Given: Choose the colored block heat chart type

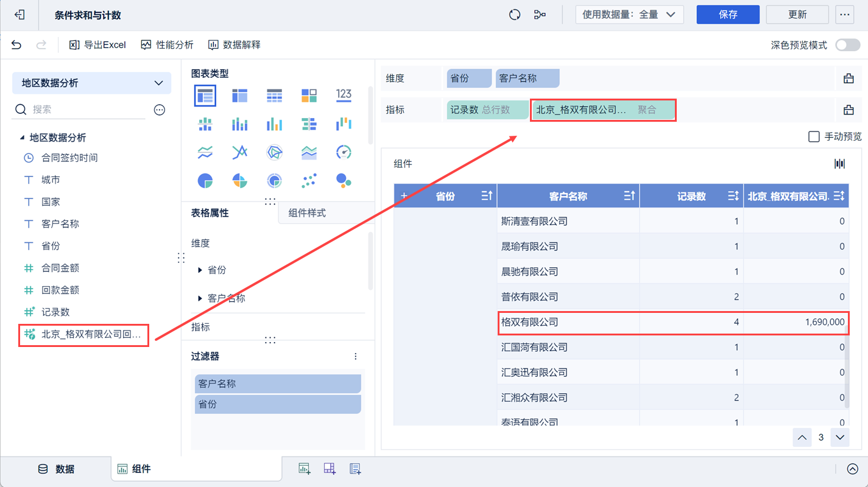Looking at the screenshot, I should pyautogui.click(x=309, y=95).
